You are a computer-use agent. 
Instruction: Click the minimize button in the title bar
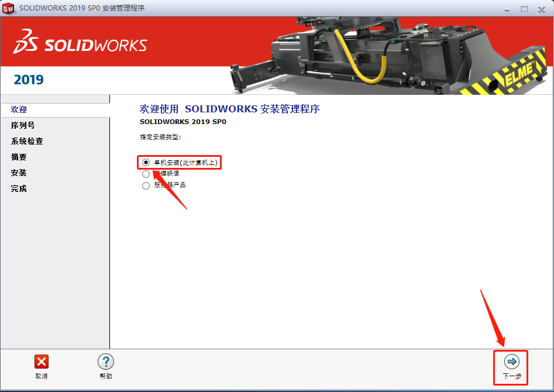coord(507,8)
